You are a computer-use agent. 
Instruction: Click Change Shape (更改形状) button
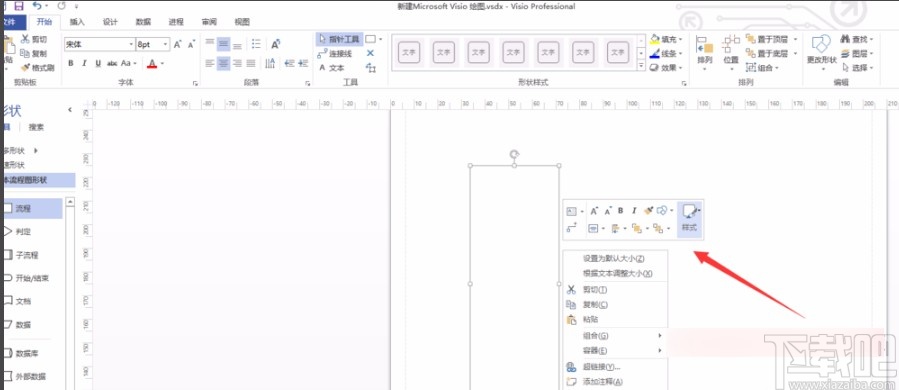(x=822, y=52)
